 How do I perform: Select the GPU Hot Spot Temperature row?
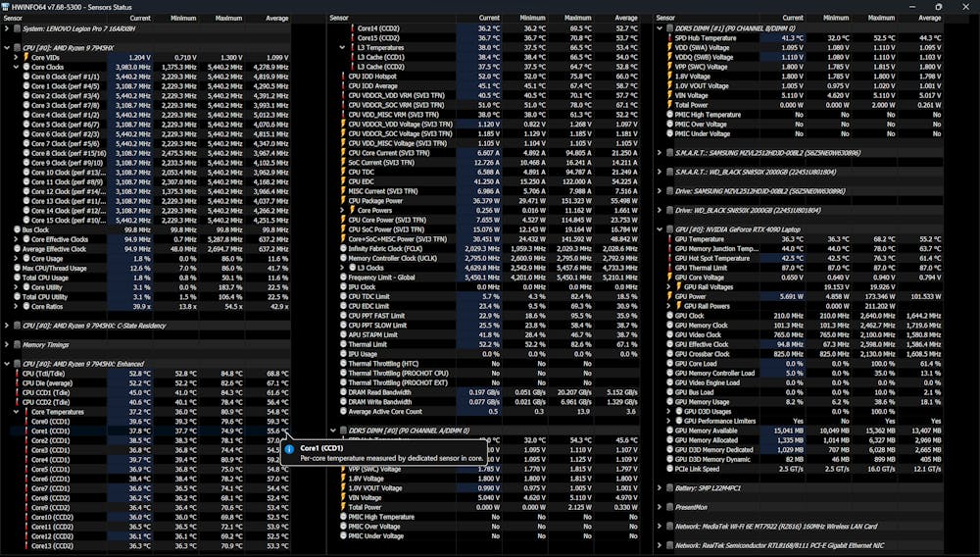click(x=799, y=258)
